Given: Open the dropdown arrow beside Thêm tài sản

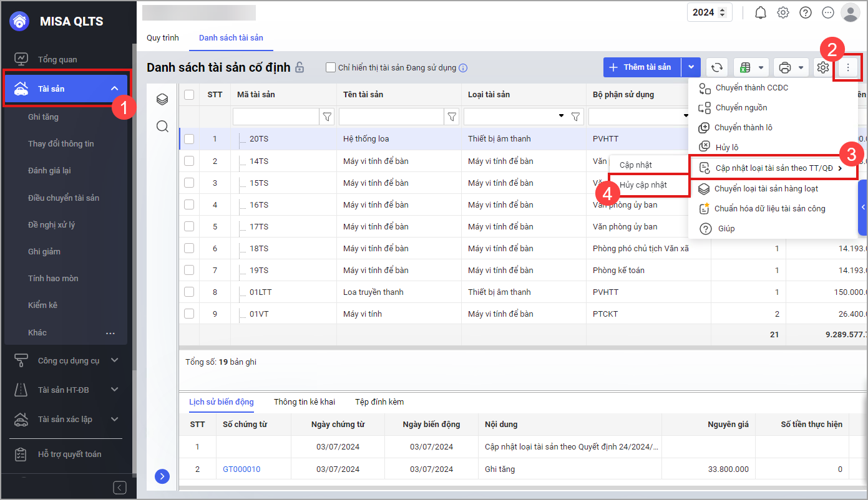Looking at the screenshot, I should pos(690,67).
